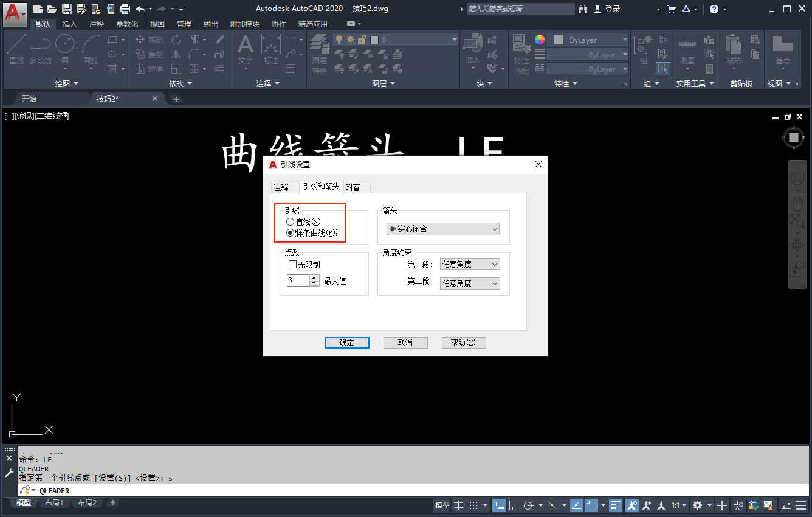
Task: Click the Stretch (拉伸) tool
Action: click(149, 69)
